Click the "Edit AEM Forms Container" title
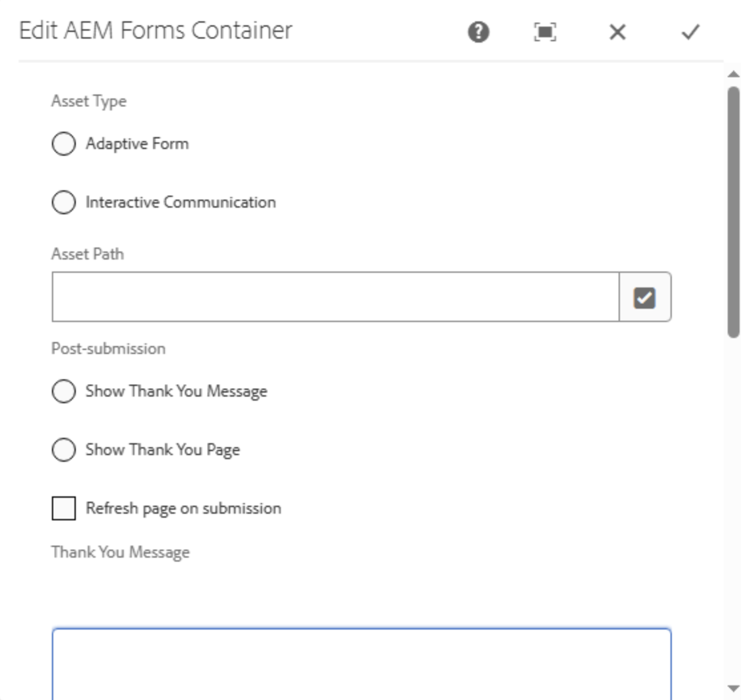This screenshot has width=741, height=700. point(156,31)
